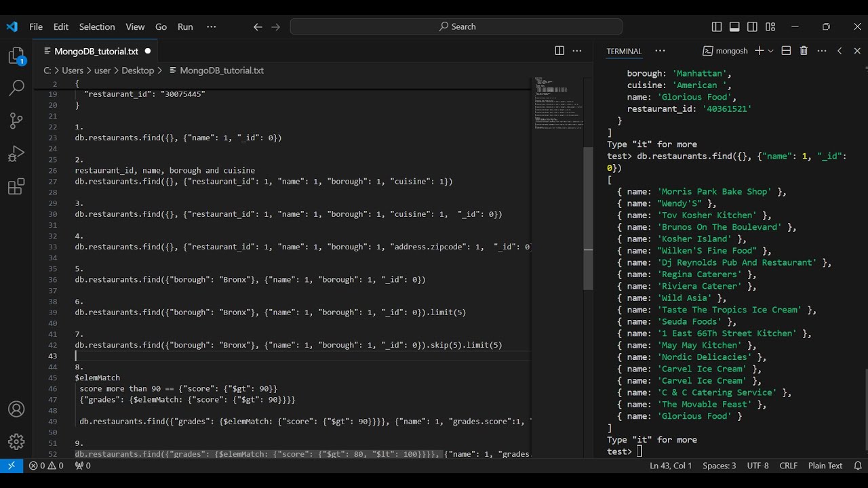Go forward using the navigation arrow

275,26
